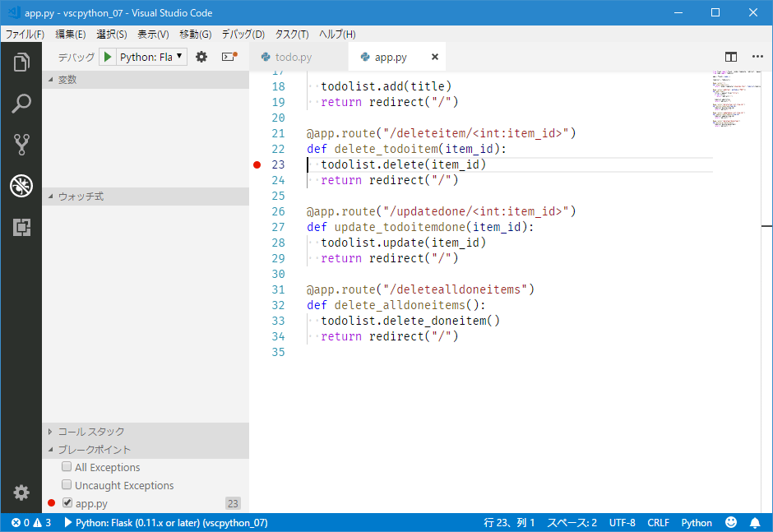Image resolution: width=773 pixels, height=532 pixels.
Task: Open the Search view icon
Action: coord(21,104)
